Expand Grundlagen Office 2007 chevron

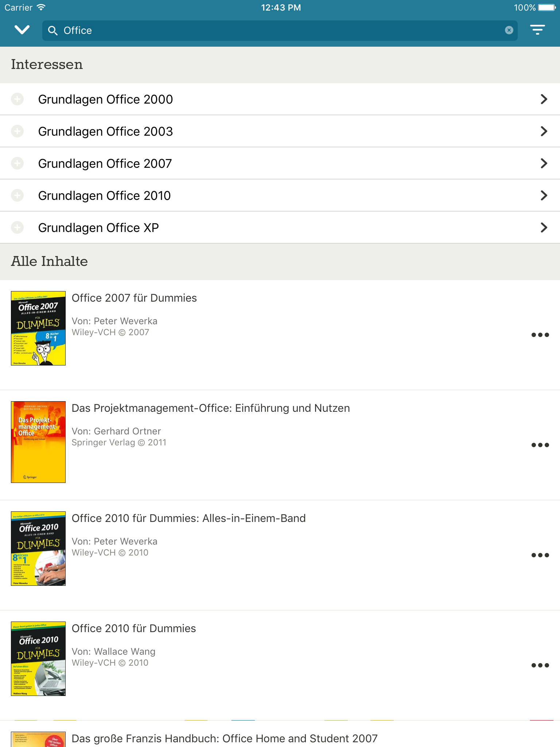click(544, 163)
